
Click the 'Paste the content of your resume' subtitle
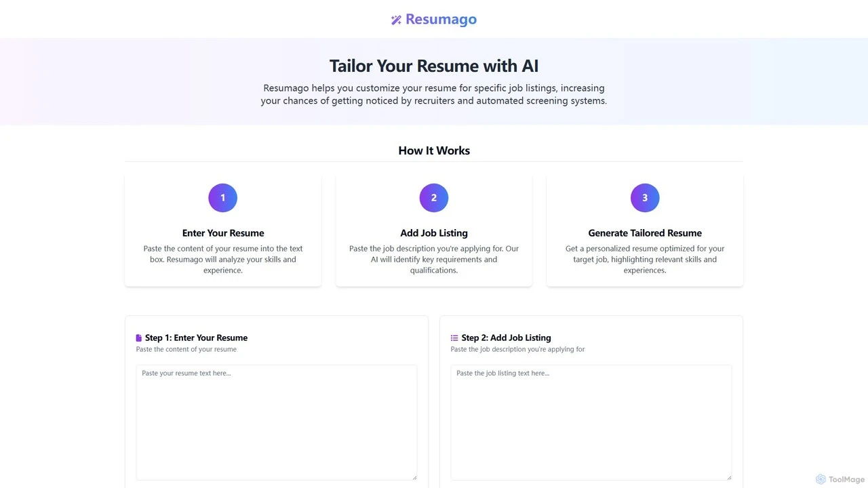pyautogui.click(x=186, y=349)
